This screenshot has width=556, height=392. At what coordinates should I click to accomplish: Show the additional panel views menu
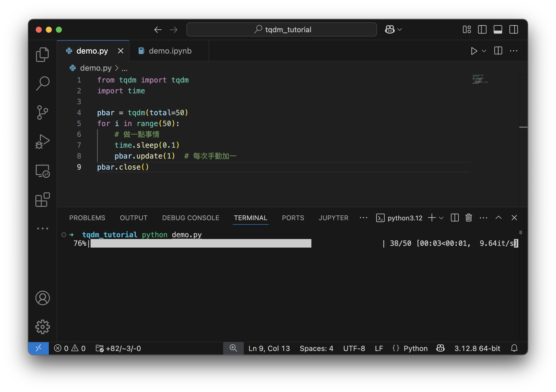pos(364,218)
